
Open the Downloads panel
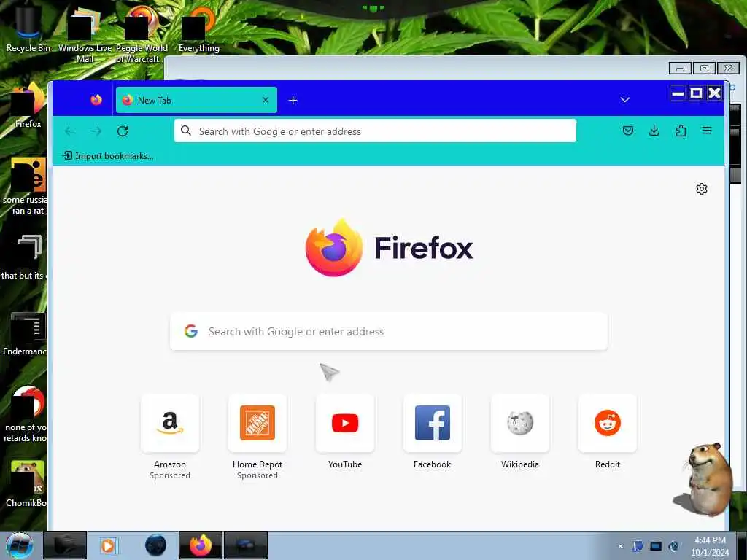pos(654,131)
